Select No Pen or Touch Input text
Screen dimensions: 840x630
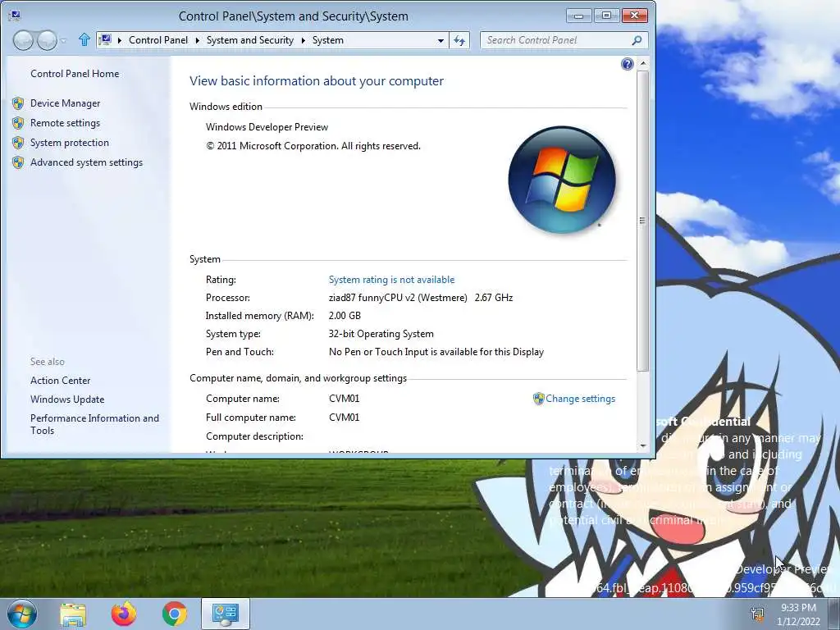pos(436,352)
